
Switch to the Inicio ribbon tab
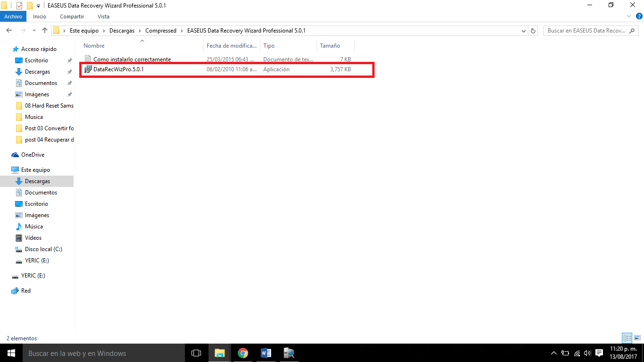(40, 17)
